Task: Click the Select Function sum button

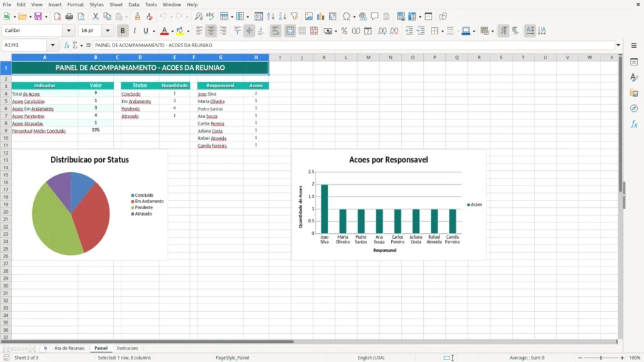Action: [75, 45]
